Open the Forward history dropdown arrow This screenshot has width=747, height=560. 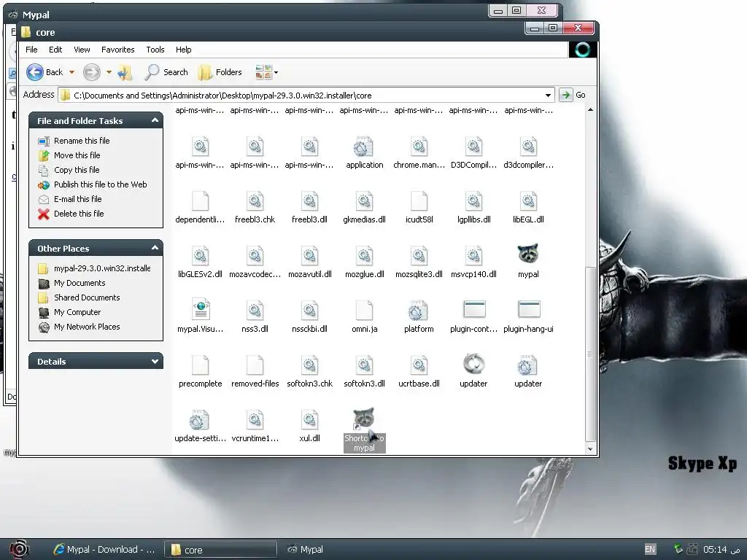(109, 72)
